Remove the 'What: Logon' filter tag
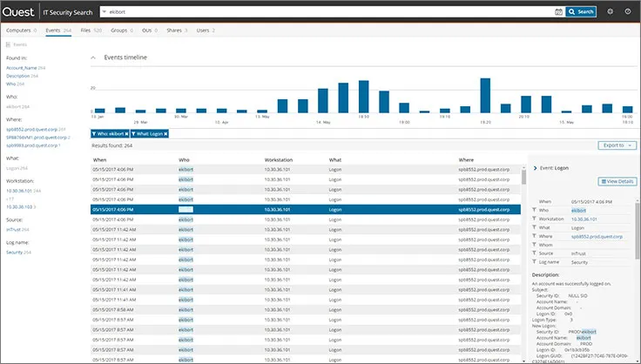Image resolution: width=641 pixels, height=364 pixels. (x=165, y=133)
